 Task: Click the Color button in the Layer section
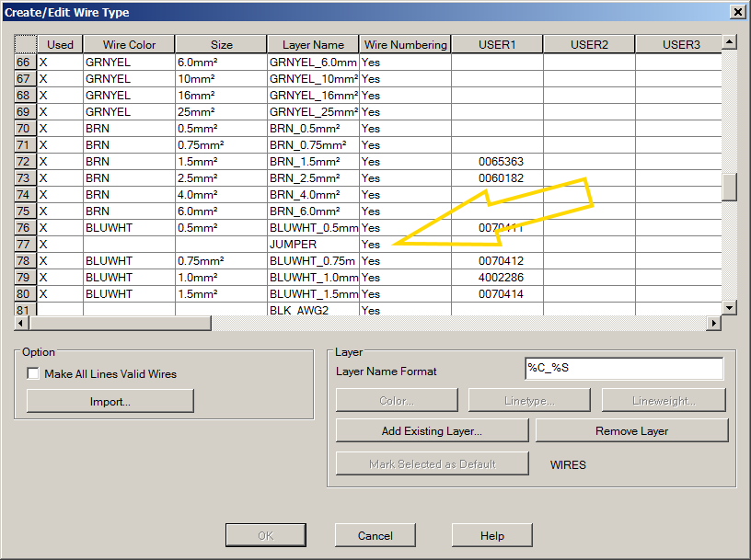pos(396,399)
